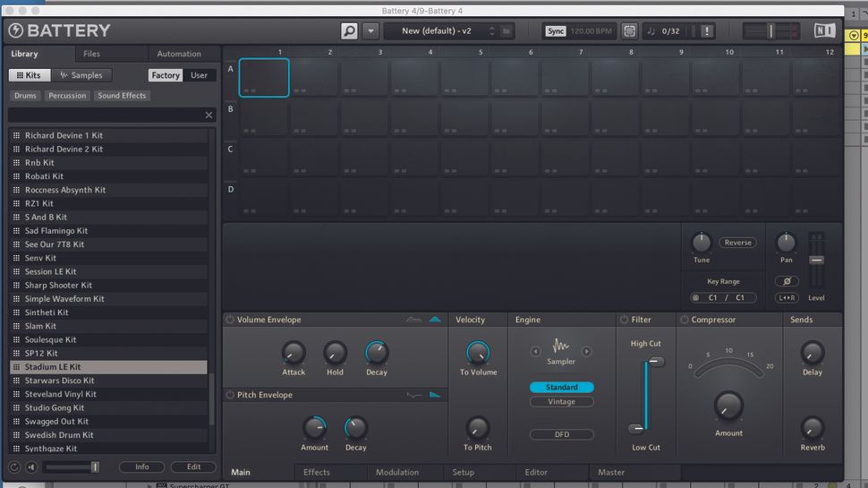The image size is (868, 488).
Task: Clear the search with the X icon
Action: point(208,116)
